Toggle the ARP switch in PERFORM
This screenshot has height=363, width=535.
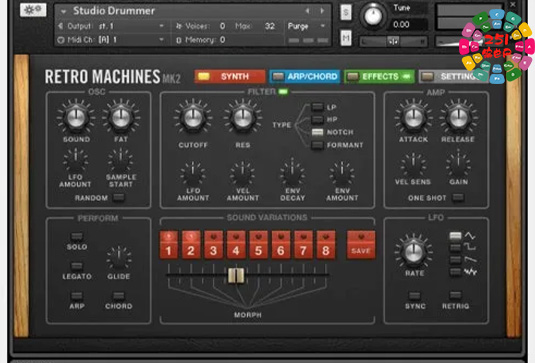[x=77, y=295]
